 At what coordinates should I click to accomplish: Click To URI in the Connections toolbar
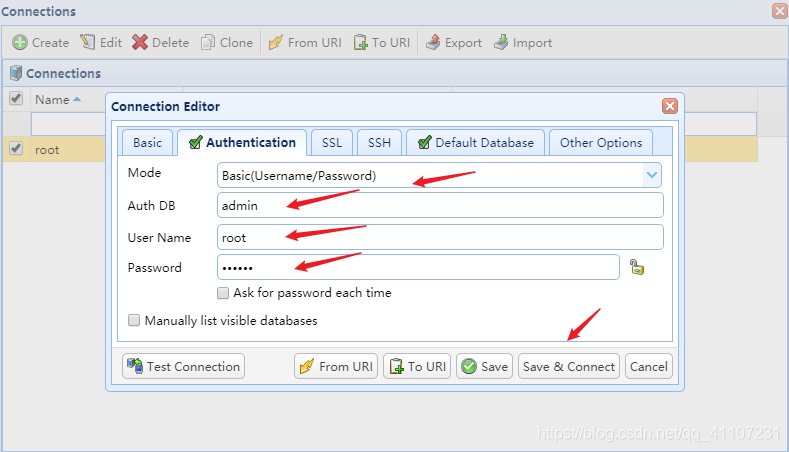[x=382, y=43]
